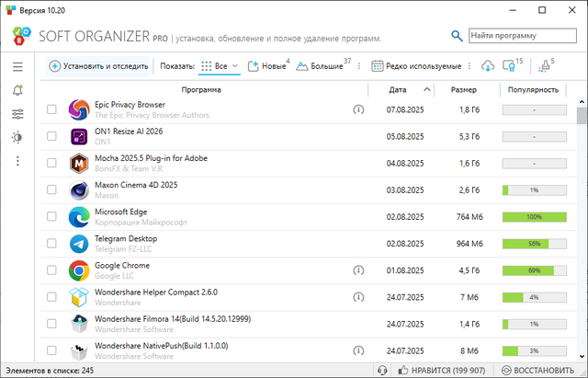Screen dimensions: 588x378
Task: Check the Wondershare Helper Compact checkbox
Action: point(51,297)
